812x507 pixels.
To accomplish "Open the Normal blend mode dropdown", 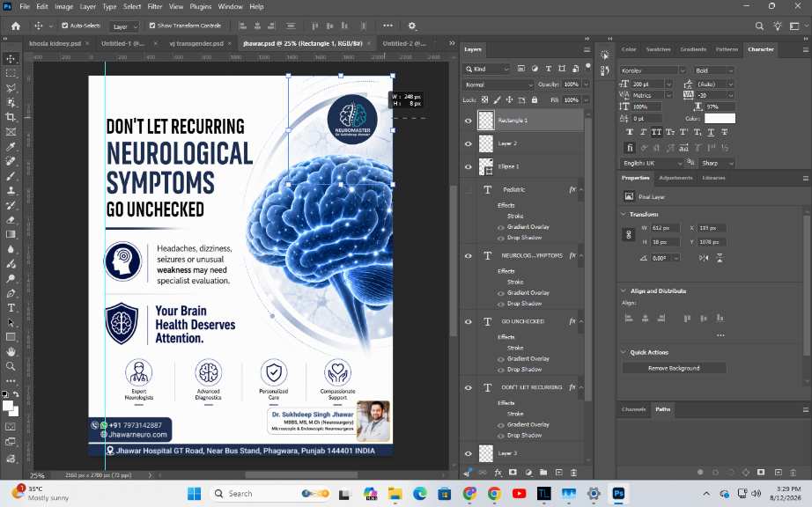I will [498, 84].
